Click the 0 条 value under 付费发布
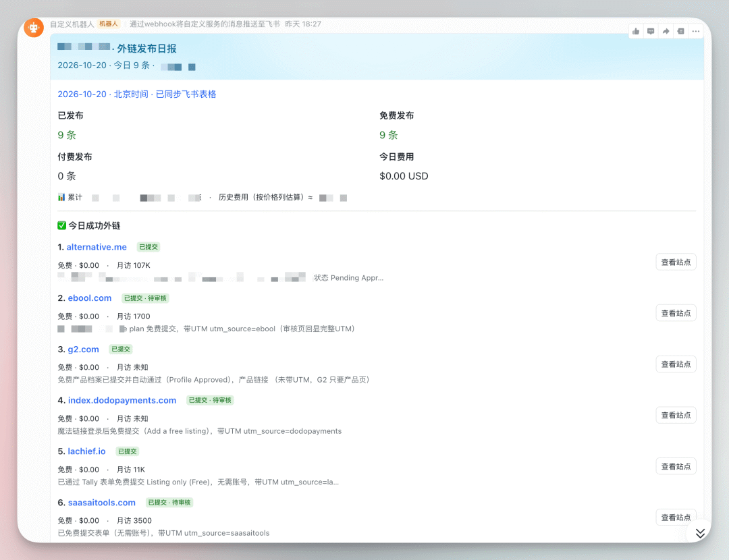 click(x=66, y=176)
